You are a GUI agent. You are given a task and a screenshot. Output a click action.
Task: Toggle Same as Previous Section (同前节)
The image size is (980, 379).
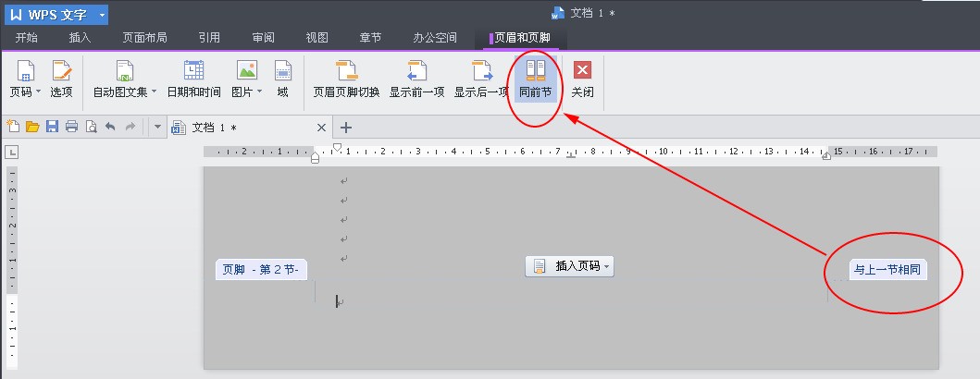tap(536, 79)
